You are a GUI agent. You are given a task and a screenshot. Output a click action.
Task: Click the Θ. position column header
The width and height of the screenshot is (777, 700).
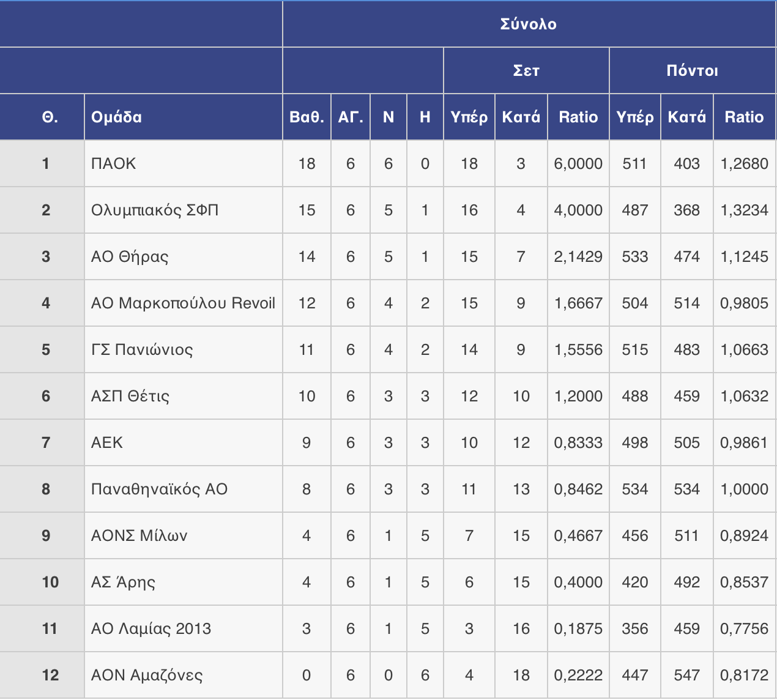pos(50,117)
